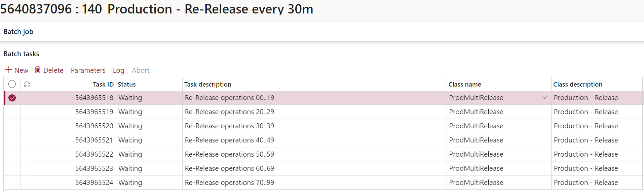Click the Class name column header
The height and width of the screenshot is (192, 644).
[465, 85]
